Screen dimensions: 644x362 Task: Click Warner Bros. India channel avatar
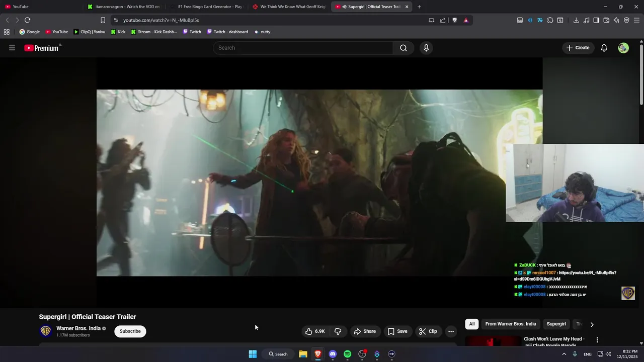coord(45,331)
